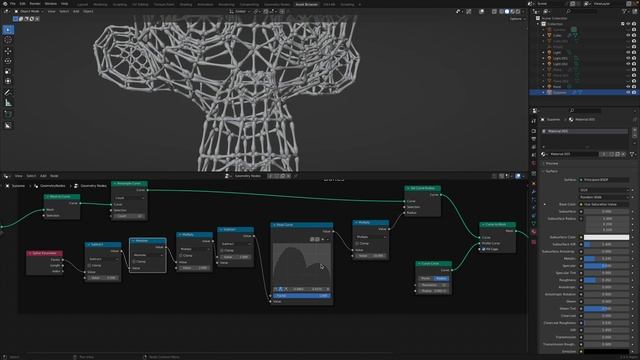This screenshot has height=360, width=640.
Task: Toggle Clamp on selected Minimum node
Action: [x=134, y=262]
